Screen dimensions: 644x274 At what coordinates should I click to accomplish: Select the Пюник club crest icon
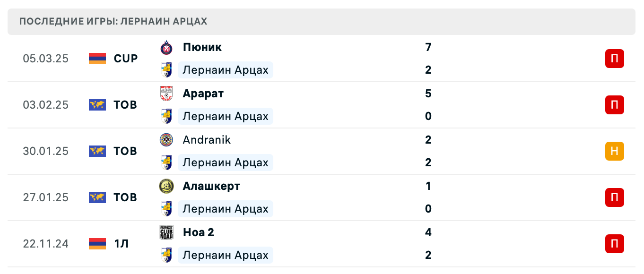166,47
